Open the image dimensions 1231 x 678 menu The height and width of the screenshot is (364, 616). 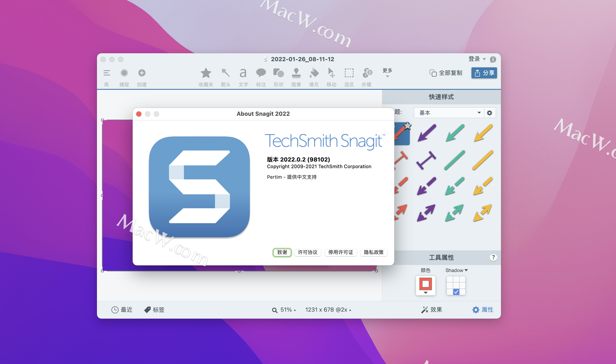[x=328, y=310]
